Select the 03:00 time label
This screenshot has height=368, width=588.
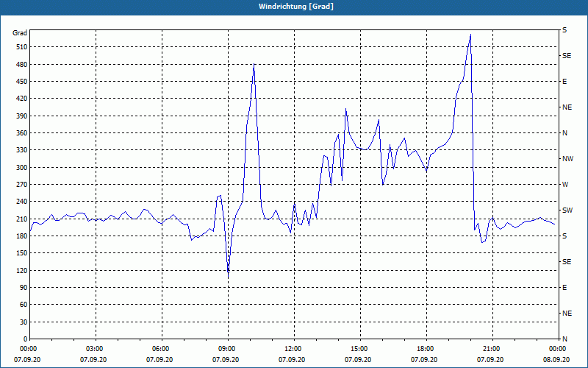tap(96, 349)
